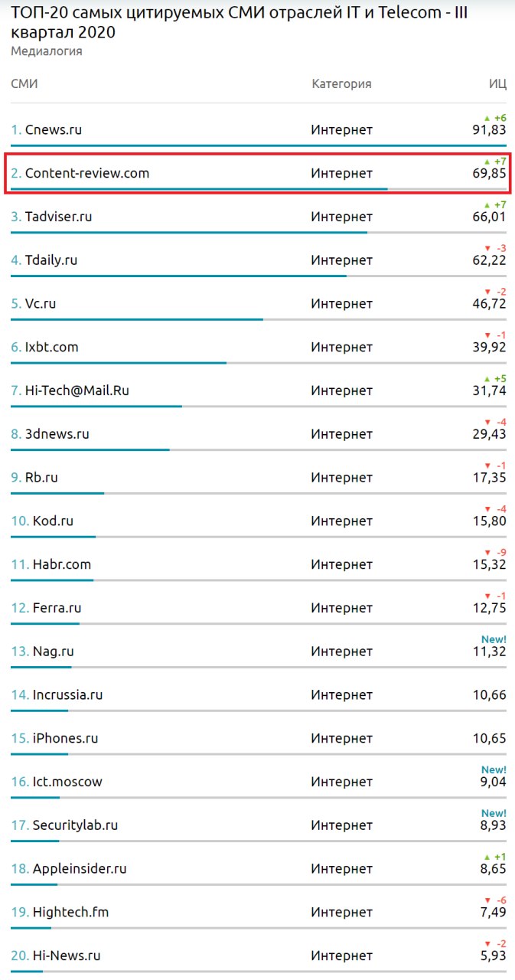Open the Ixbt.com entry
Image resolution: width=515 pixels, height=980 pixels.
(51, 348)
